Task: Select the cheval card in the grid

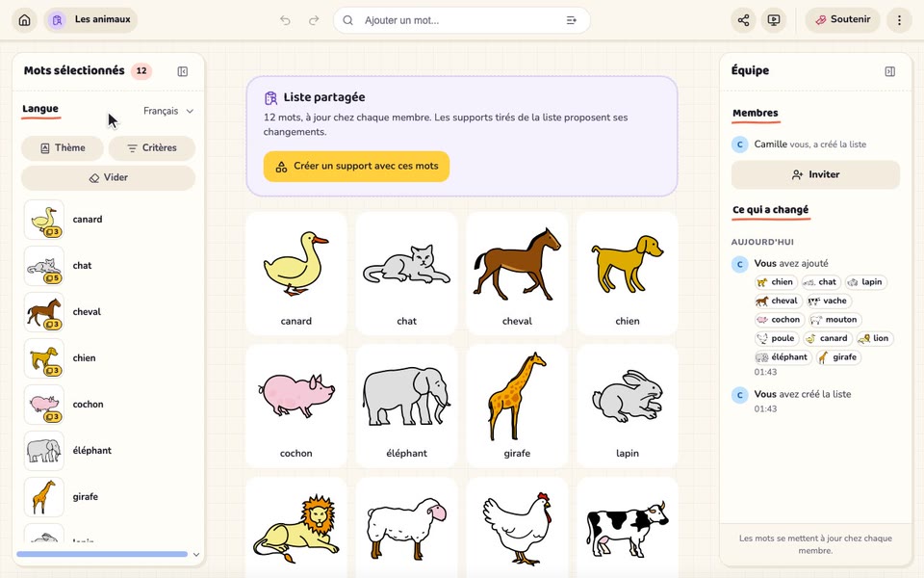Action: 517,274
